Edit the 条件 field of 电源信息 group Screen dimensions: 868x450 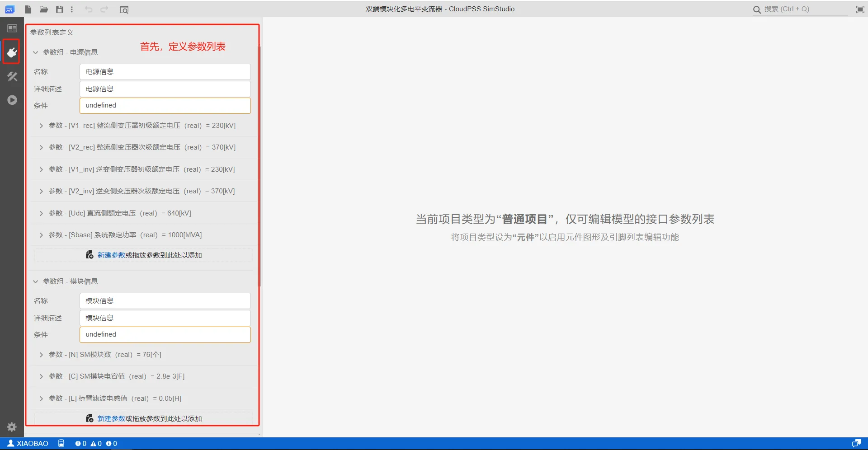coord(165,105)
